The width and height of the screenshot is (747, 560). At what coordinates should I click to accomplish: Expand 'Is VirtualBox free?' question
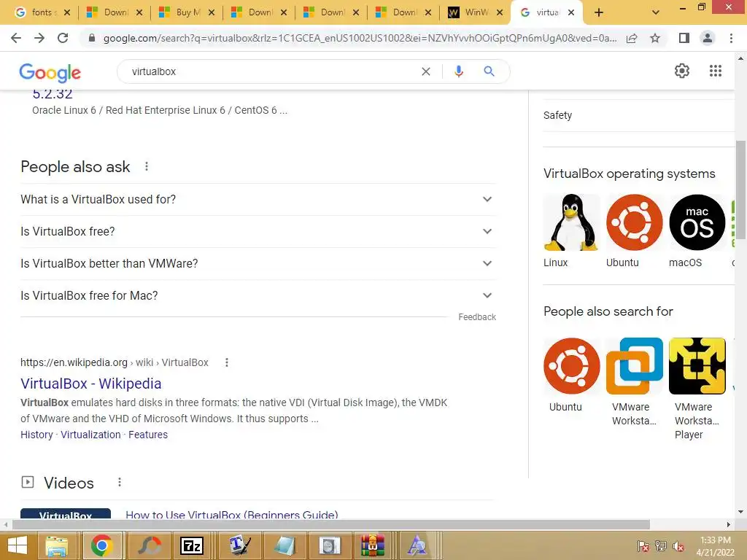[258, 231]
